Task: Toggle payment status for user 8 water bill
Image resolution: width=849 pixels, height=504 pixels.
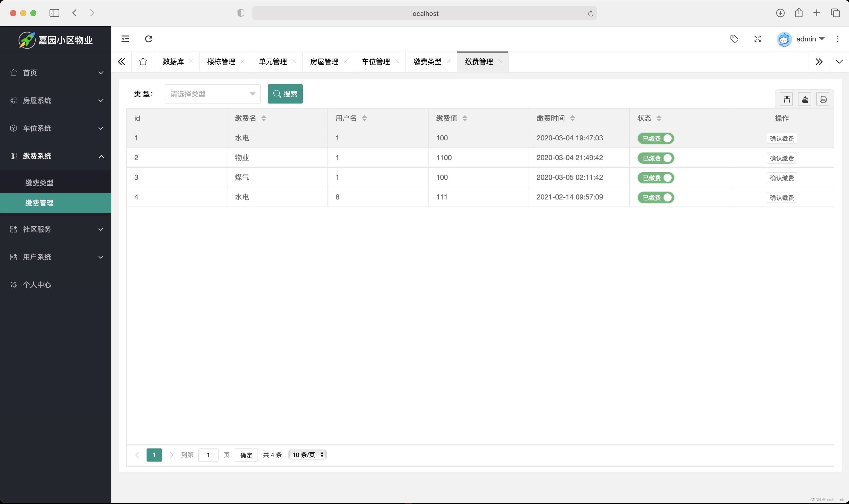Action: tap(656, 197)
